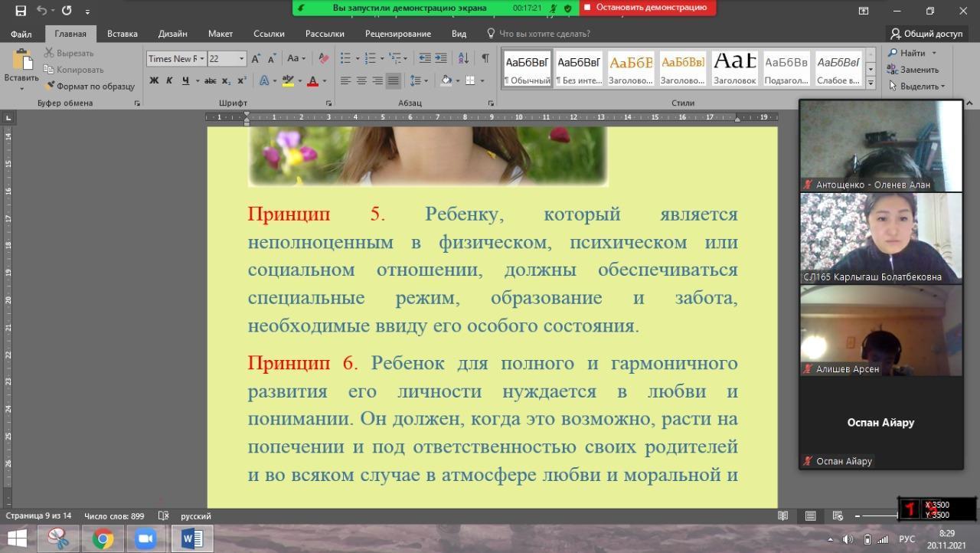The image size is (980, 553).
Task: Switch to the Рецензирование tab
Action: 397,34
